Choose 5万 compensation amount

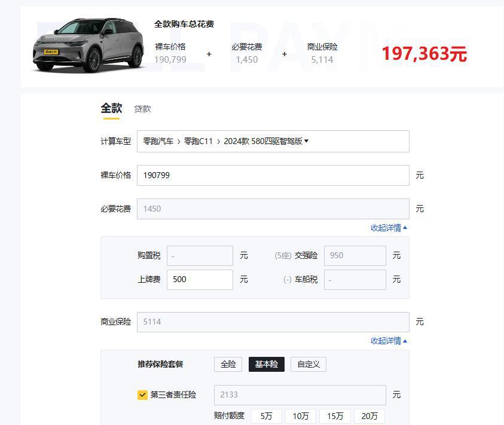266,416
